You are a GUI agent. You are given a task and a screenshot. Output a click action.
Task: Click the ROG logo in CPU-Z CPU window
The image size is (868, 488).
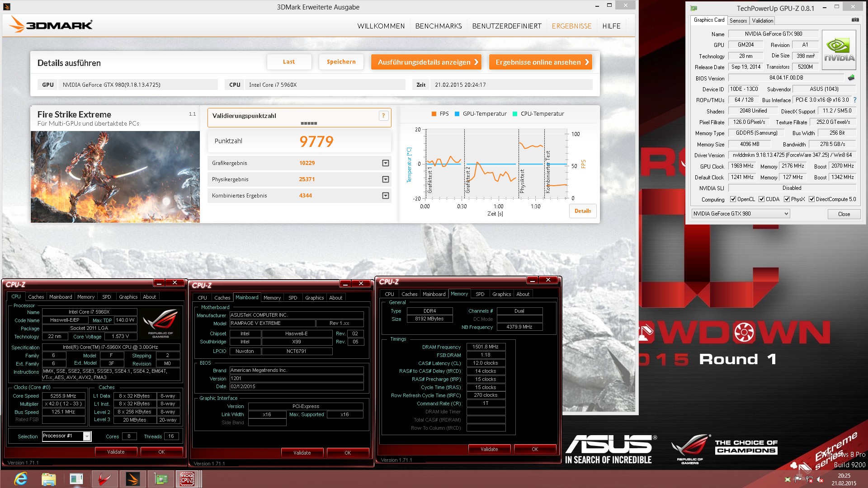[160, 324]
